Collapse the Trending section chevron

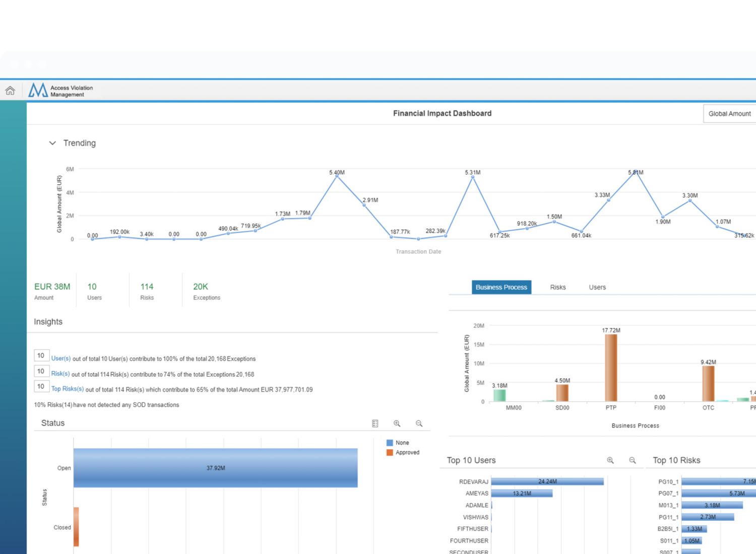click(x=52, y=143)
